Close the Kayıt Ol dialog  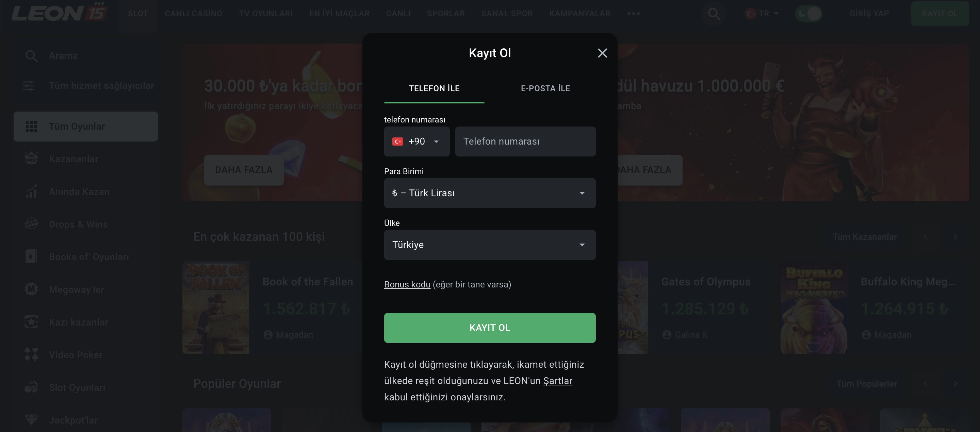[x=602, y=53]
